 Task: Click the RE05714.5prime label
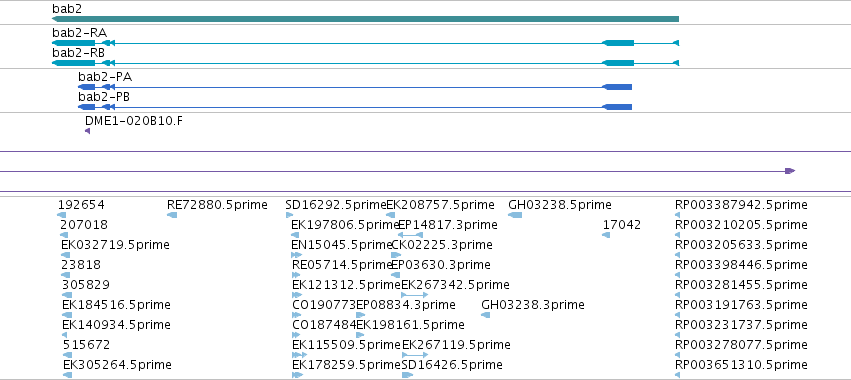click(341, 264)
